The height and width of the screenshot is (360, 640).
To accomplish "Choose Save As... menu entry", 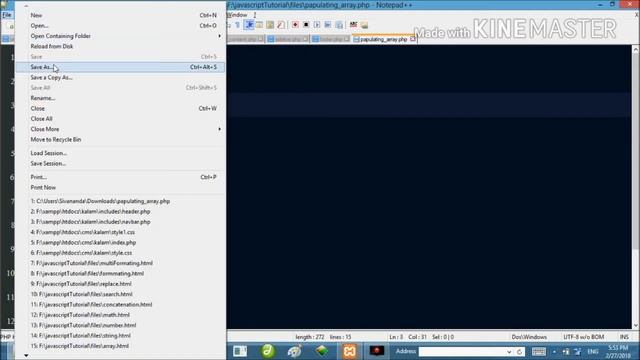I will point(120,67).
